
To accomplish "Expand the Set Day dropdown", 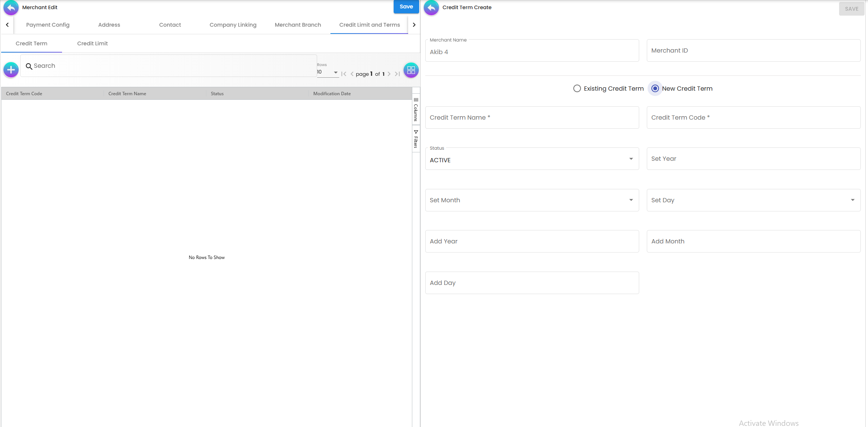I will click(x=753, y=200).
